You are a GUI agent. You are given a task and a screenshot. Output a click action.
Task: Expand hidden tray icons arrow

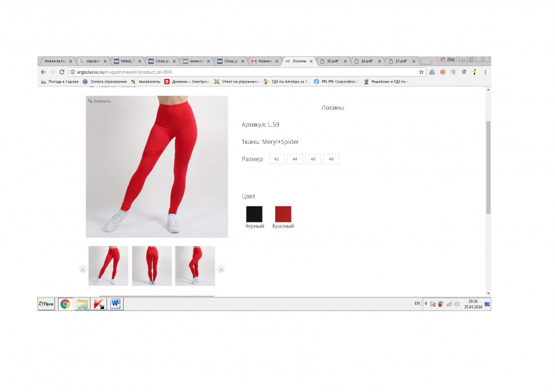click(x=426, y=304)
